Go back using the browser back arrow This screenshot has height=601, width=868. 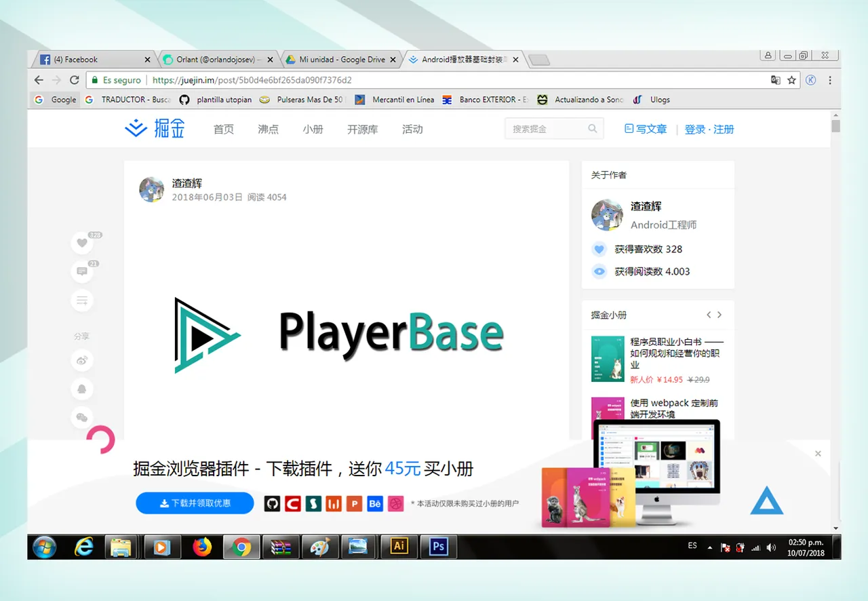pyautogui.click(x=39, y=80)
